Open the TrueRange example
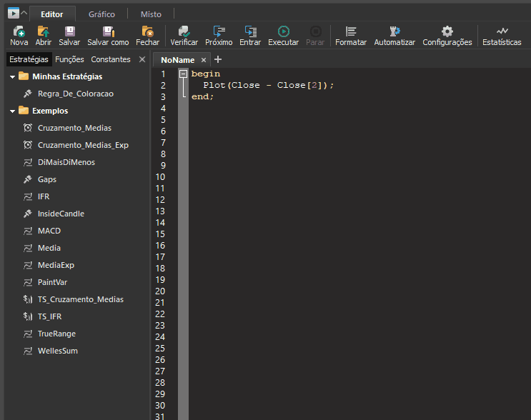The height and width of the screenshot is (420, 531). point(56,334)
